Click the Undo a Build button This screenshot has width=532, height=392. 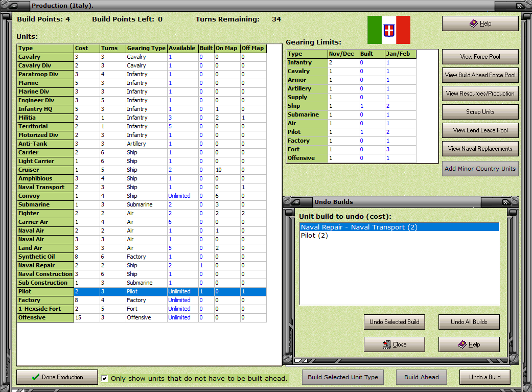(x=485, y=377)
